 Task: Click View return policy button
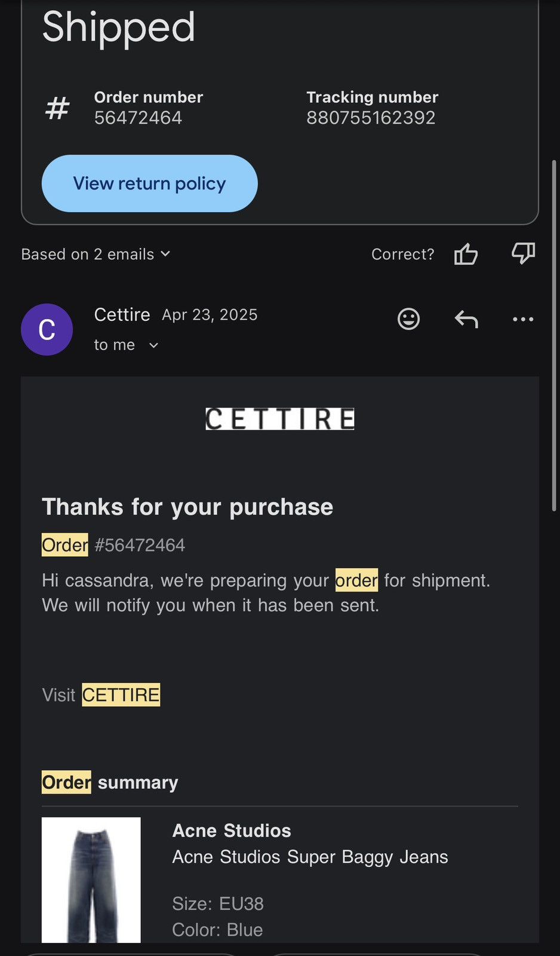[150, 183]
